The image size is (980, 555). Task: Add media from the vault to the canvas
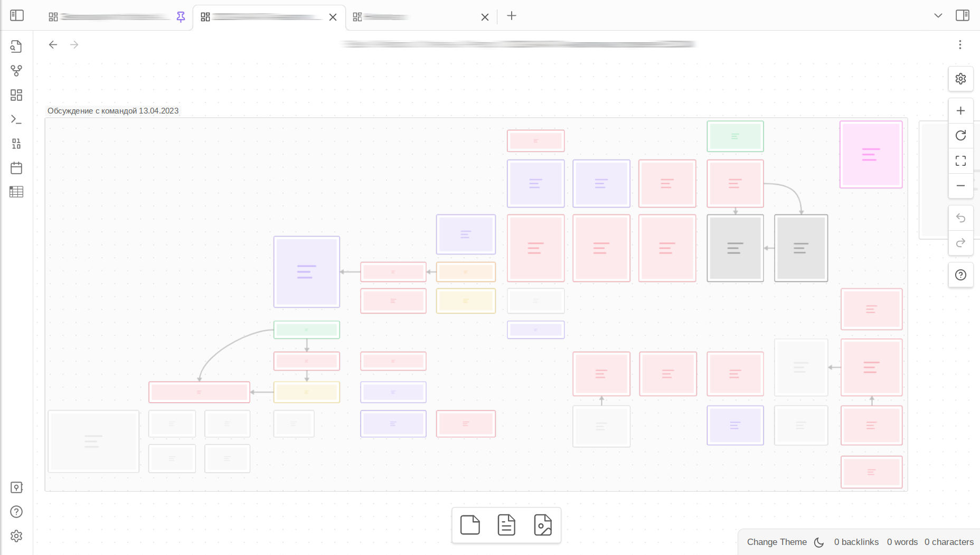point(542,525)
